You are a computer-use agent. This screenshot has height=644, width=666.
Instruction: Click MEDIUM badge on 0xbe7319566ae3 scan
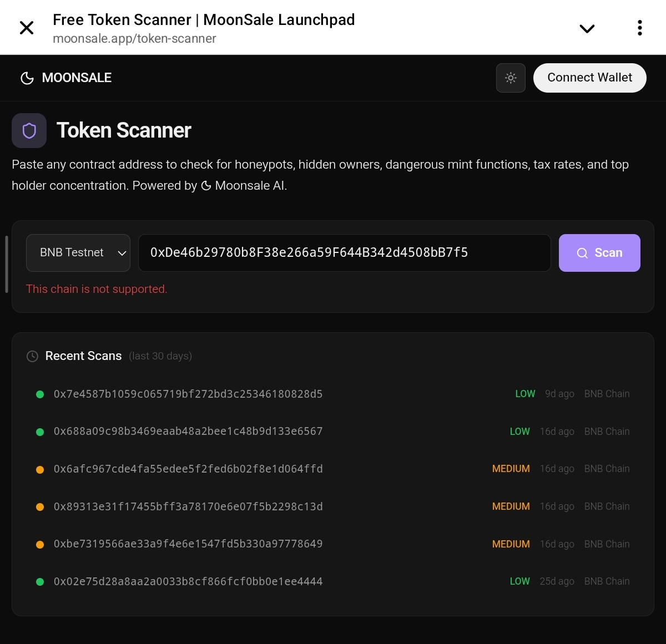[x=511, y=544]
